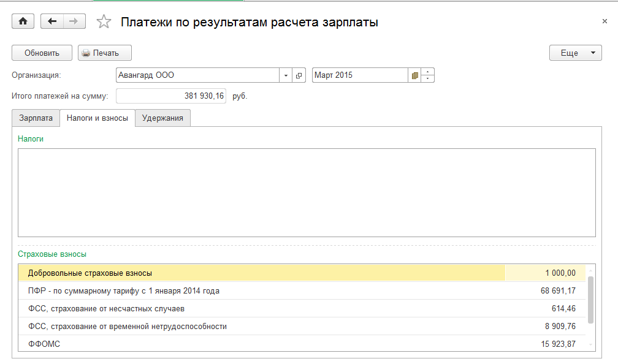This screenshot has width=618, height=364.
Task: Close the payments form with X
Action: (x=605, y=21)
